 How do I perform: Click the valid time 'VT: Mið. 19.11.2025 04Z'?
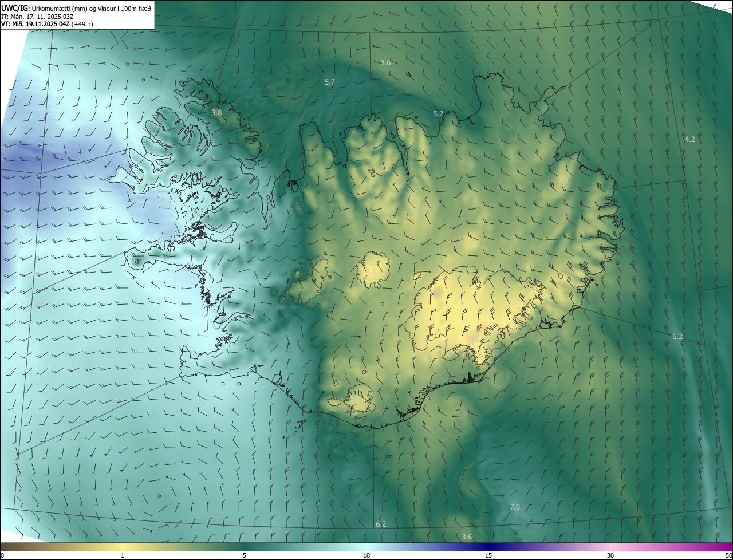tap(35, 25)
